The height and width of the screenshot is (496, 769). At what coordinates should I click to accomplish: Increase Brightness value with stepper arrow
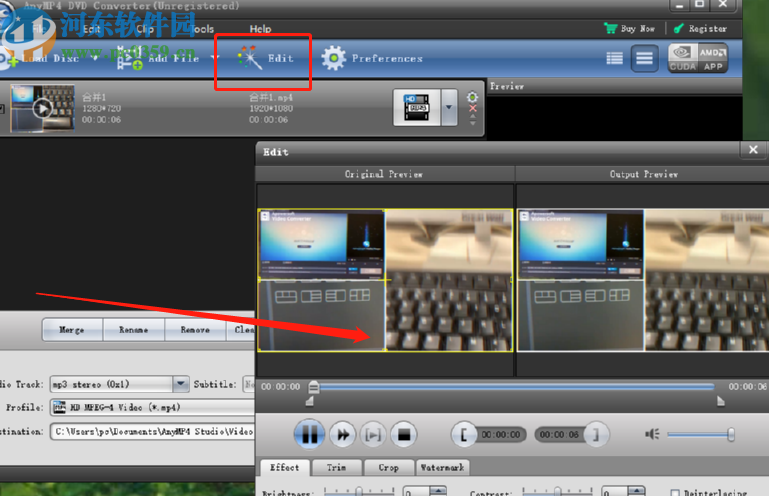tap(437, 490)
